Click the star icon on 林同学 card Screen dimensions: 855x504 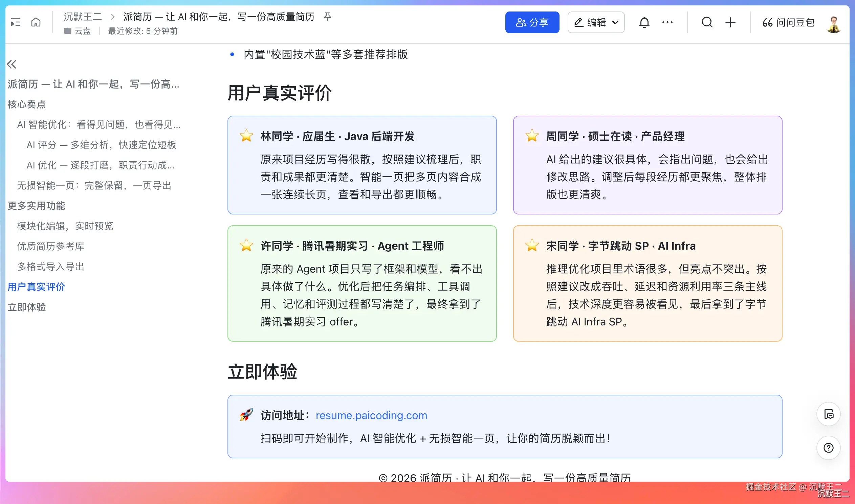246,136
